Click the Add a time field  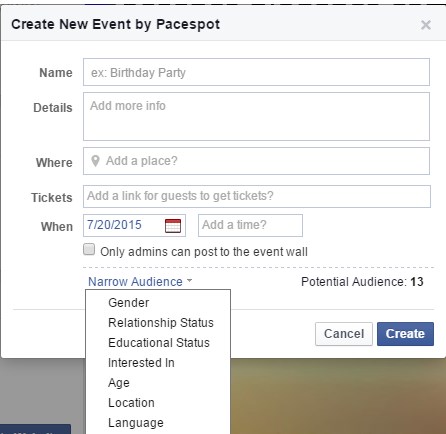(x=250, y=225)
